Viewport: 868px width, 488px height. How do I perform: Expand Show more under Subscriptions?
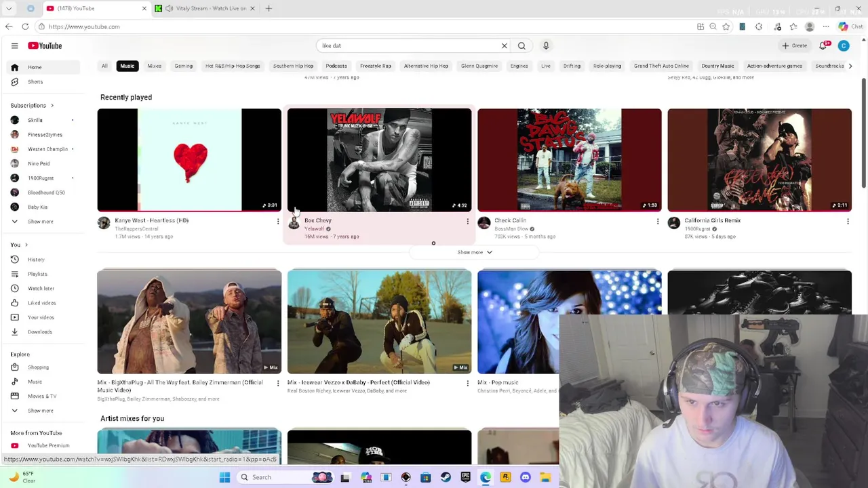(42, 222)
